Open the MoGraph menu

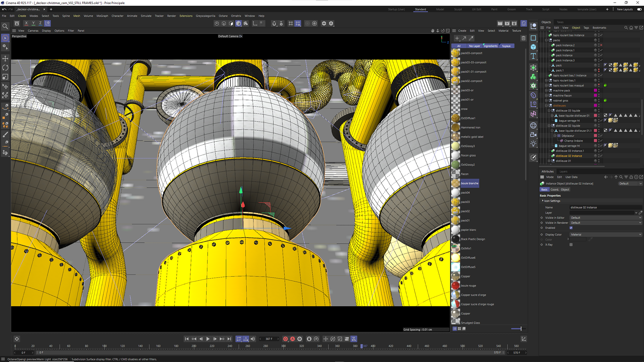pyautogui.click(x=102, y=16)
